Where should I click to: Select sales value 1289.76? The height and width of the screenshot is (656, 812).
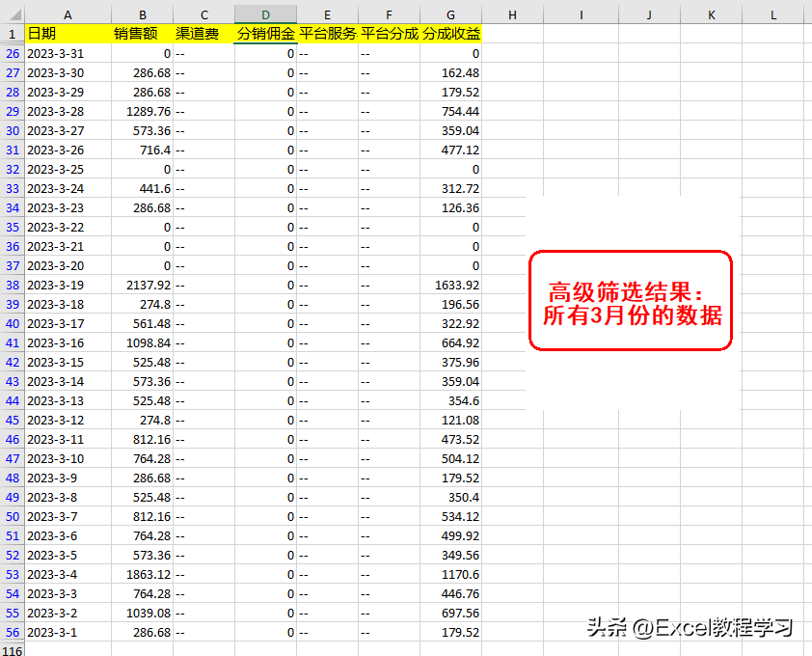tap(143, 111)
